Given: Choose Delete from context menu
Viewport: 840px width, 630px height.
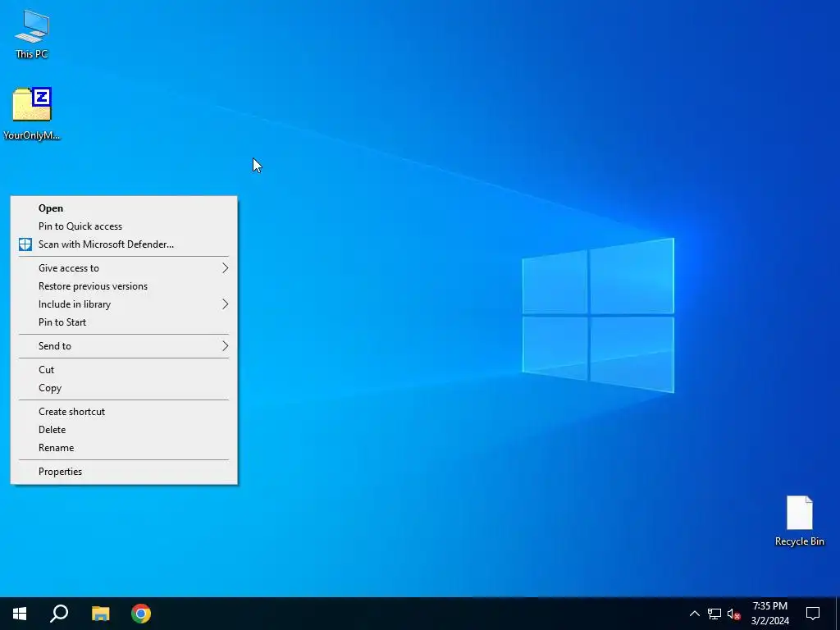Looking at the screenshot, I should click(x=124, y=430).
